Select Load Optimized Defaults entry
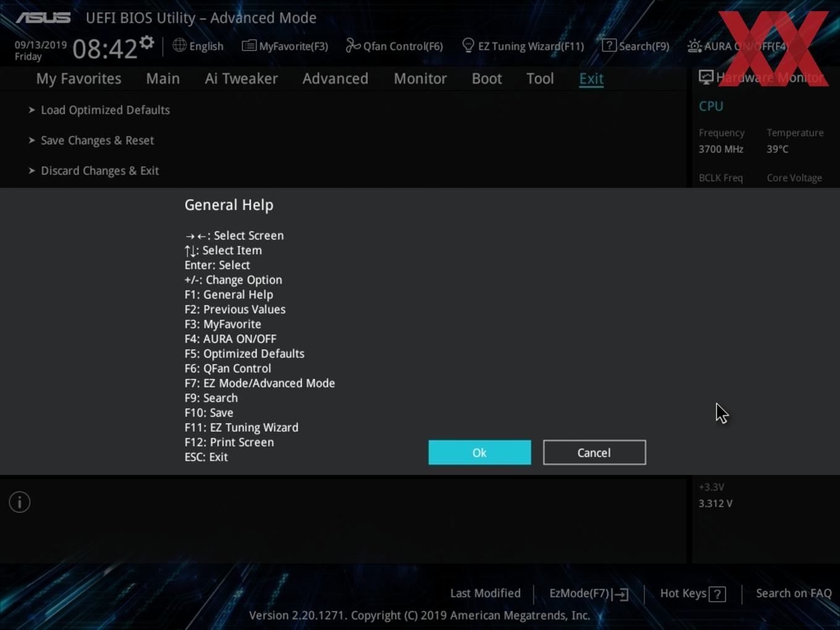The width and height of the screenshot is (840, 630). pyautogui.click(x=105, y=110)
